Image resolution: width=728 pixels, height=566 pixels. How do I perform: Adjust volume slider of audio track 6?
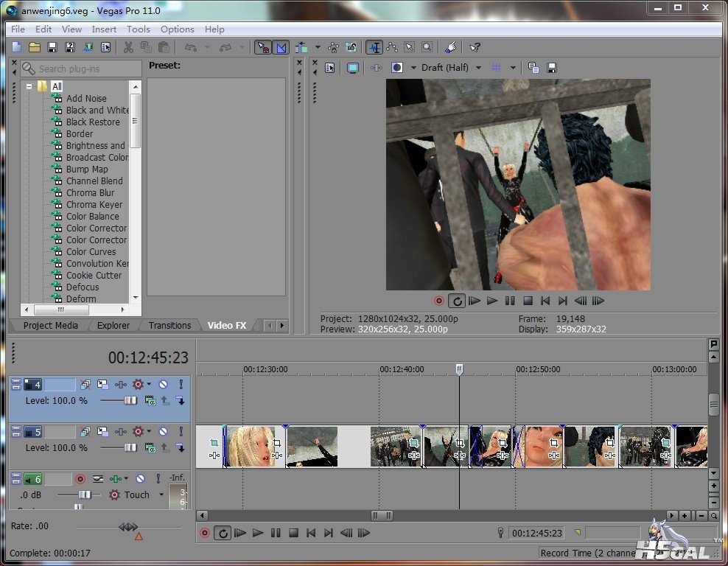(85, 495)
